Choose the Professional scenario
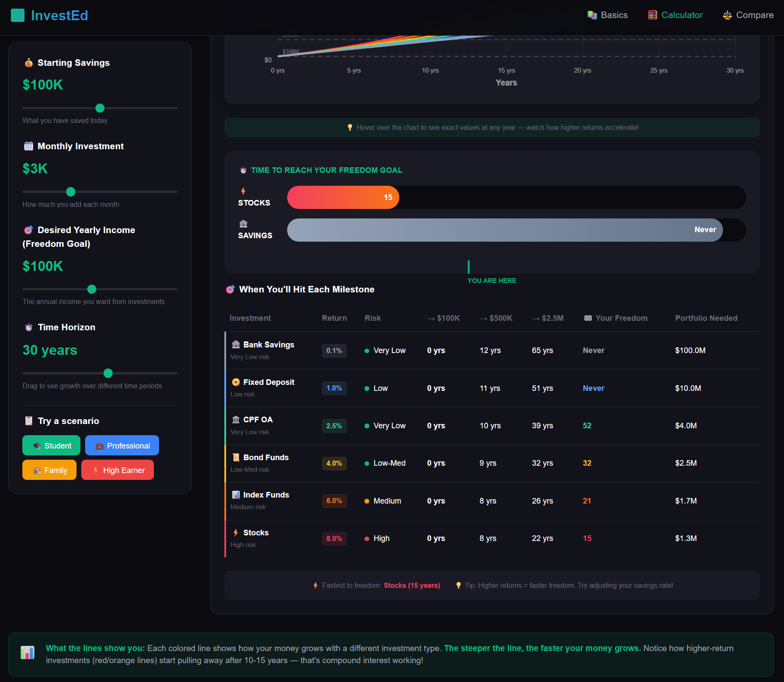Screen dimensions: 784x682 click(x=122, y=445)
